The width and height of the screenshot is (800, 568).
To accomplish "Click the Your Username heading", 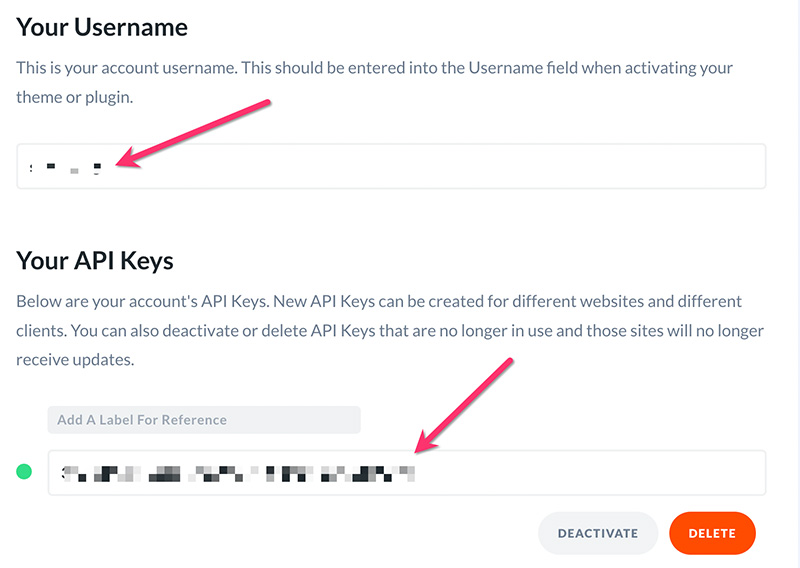I will [x=102, y=27].
